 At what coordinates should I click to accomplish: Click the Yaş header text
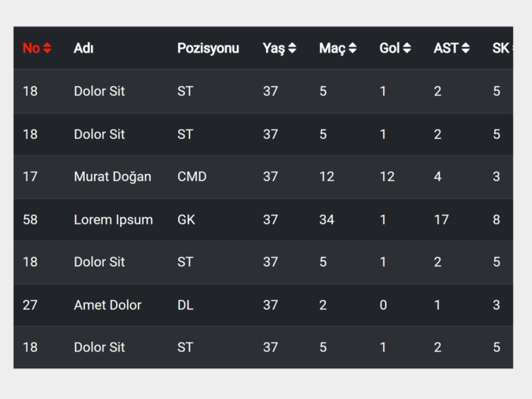[274, 48]
